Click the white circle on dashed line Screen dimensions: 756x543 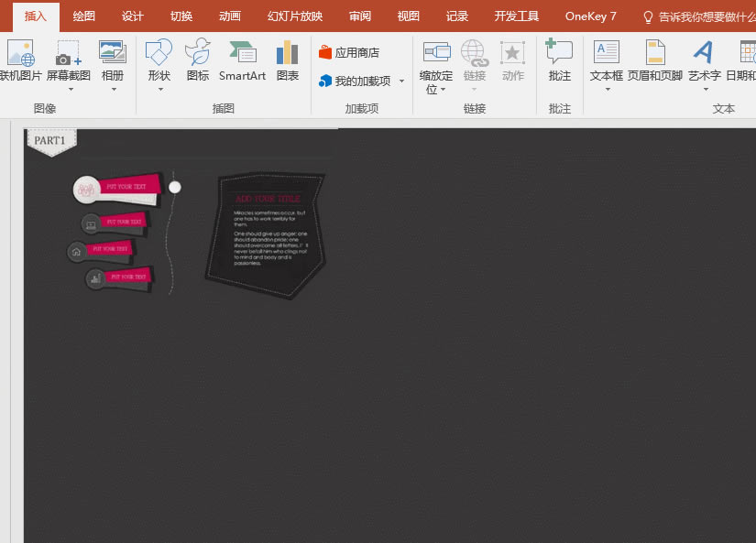[174, 187]
